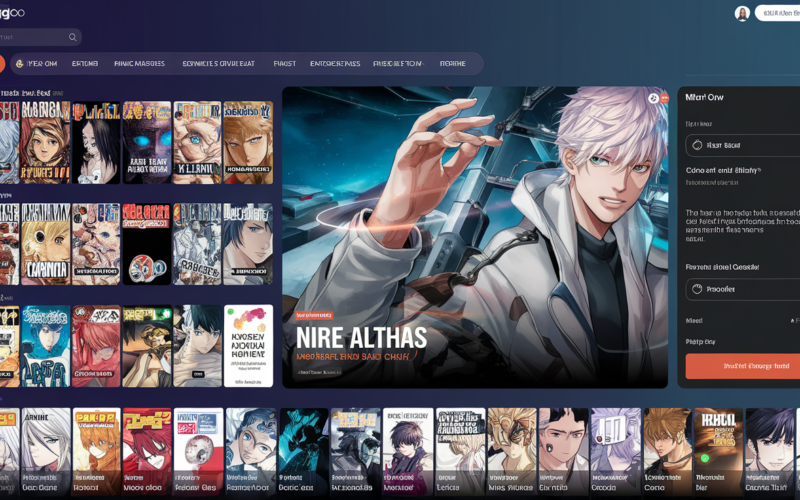
Task: Click the white circular icon on the featured banner's top-right
Action: click(653, 98)
